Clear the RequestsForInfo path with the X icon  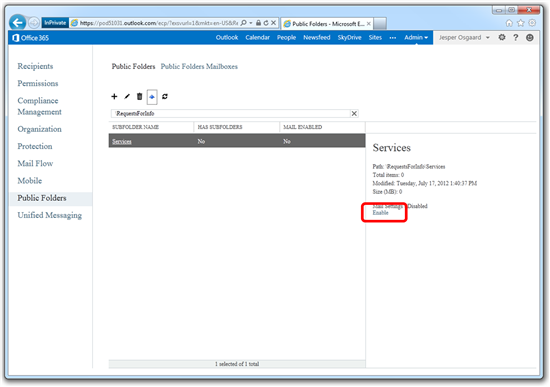[354, 113]
